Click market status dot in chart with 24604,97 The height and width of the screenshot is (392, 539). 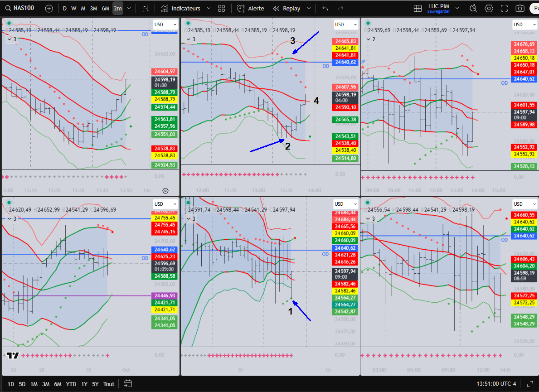(x=9, y=23)
